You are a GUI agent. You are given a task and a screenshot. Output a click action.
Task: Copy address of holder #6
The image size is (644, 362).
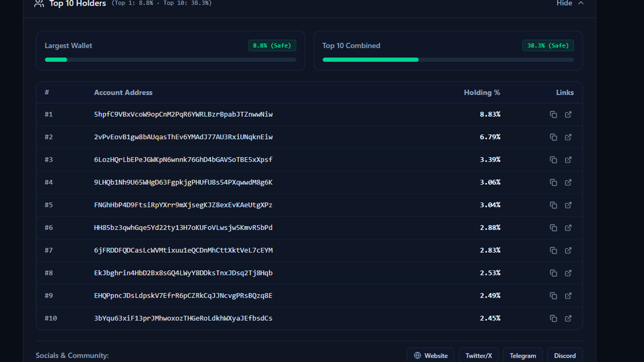pos(553,228)
